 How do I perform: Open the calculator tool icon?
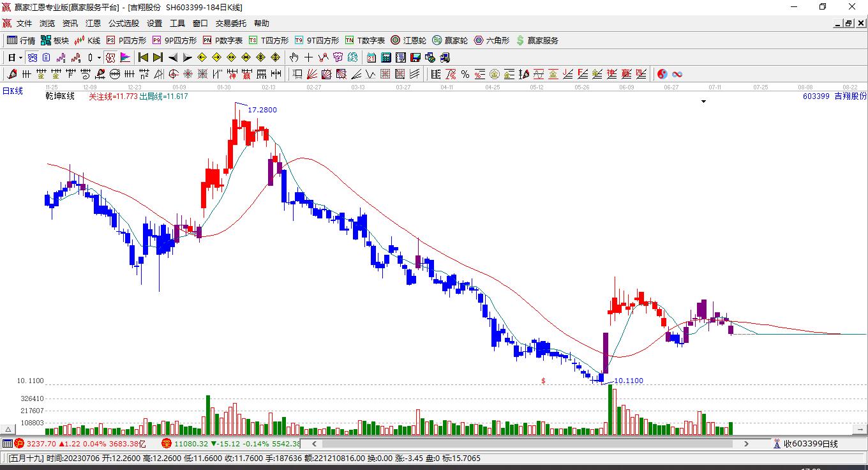coord(386,57)
